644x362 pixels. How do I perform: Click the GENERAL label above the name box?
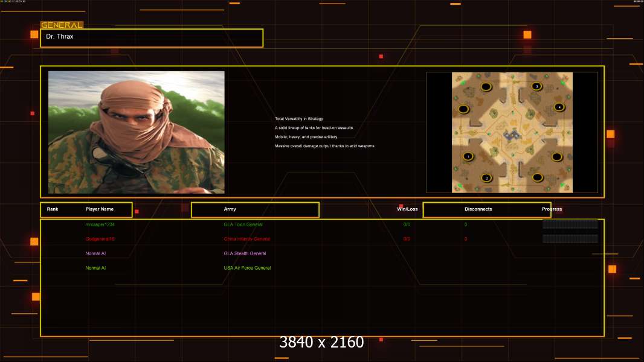click(62, 25)
